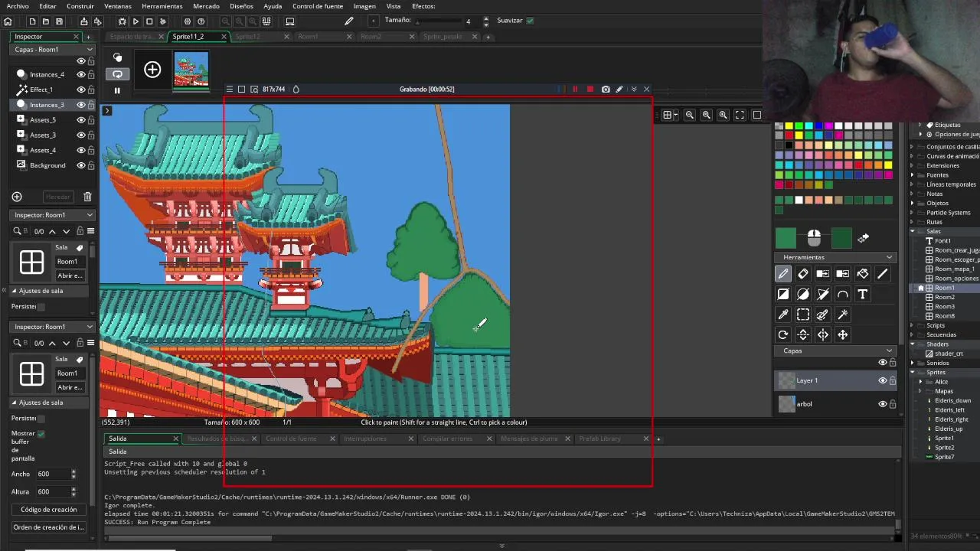This screenshot has width=980, height=551.
Task: Click the fit-to-window zoom icon
Action: point(740,115)
